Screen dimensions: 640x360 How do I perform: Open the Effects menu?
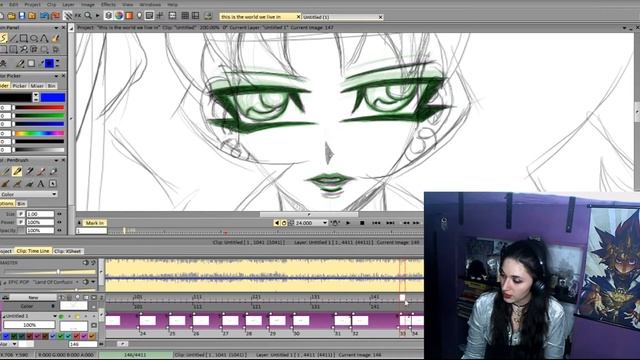[x=108, y=4]
